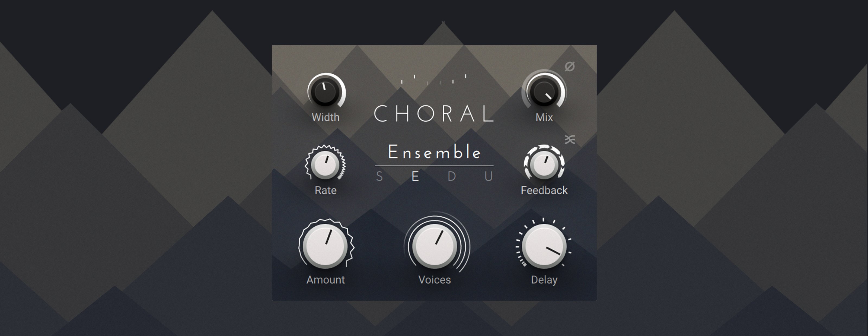Toggle the phase invert icon near Mix
This screenshot has width=868, height=336.
569,67
